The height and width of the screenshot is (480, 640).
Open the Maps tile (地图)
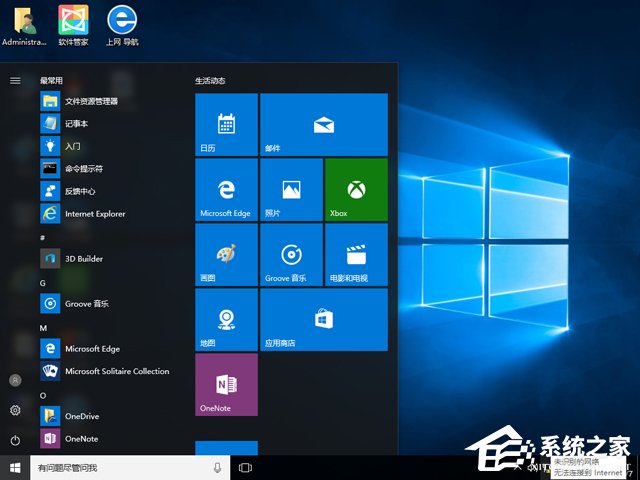pyautogui.click(x=226, y=319)
